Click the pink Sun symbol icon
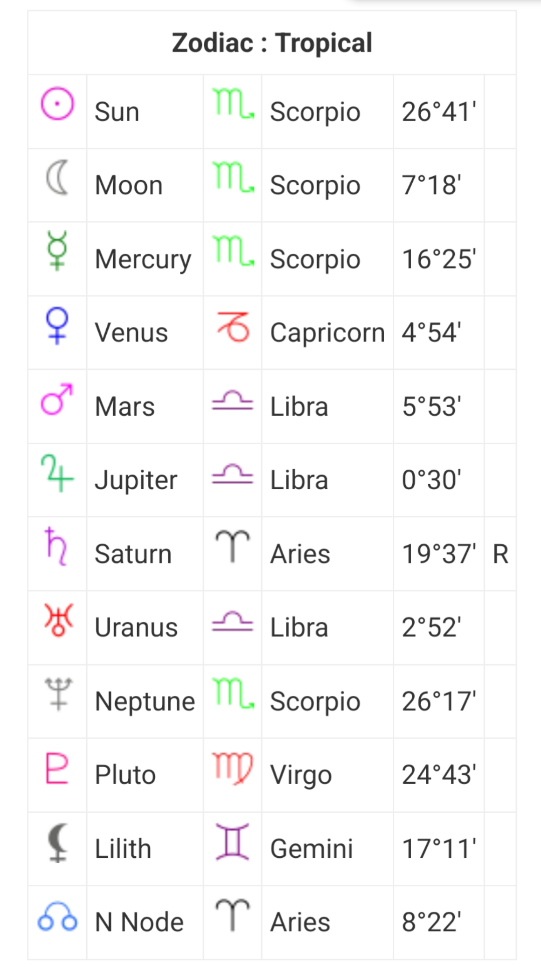Viewport: 541px width, 980px height. 57,104
